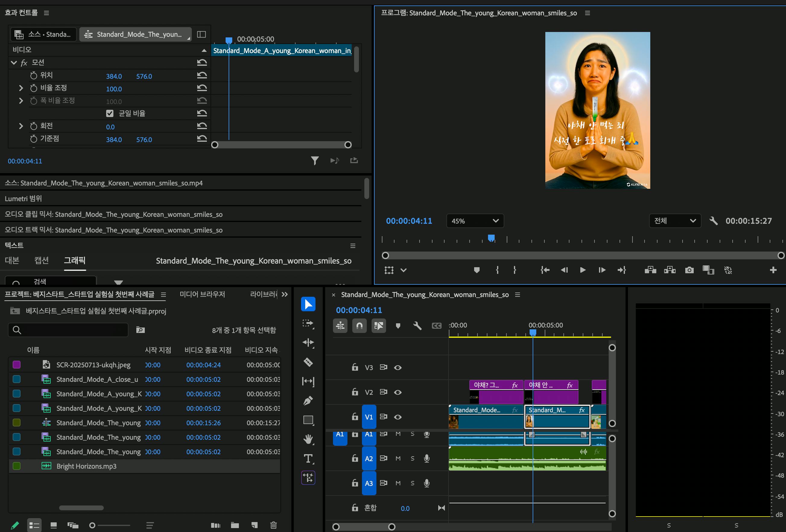Toggle snap magnet in timeline
This screenshot has height=532, width=786.
coord(360,326)
